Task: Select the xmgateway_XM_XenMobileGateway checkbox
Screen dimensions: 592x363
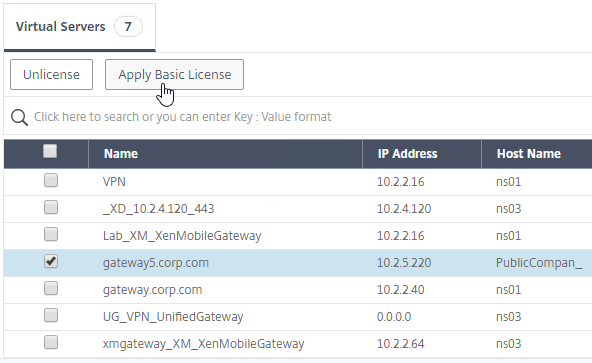Action: [x=51, y=342]
